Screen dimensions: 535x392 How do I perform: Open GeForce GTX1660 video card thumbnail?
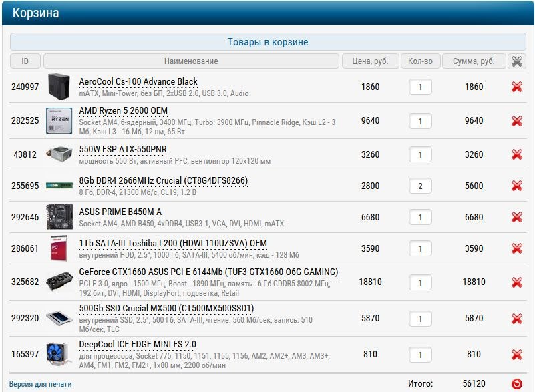click(59, 282)
